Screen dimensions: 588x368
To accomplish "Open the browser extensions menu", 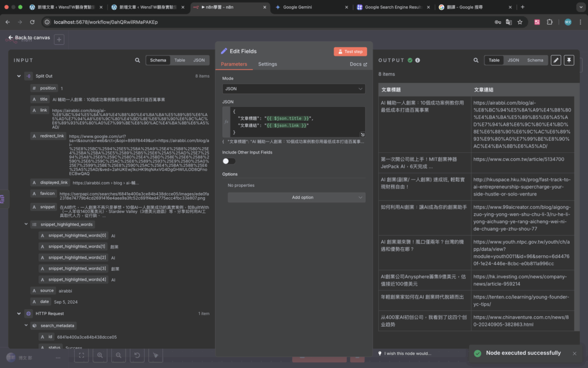I will [x=550, y=22].
